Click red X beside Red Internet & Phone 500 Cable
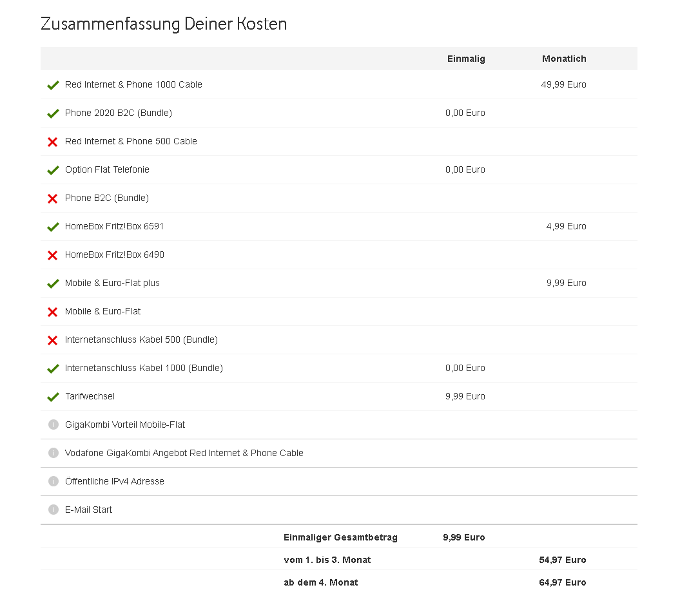This screenshot has height=592, width=700. pos(53,142)
